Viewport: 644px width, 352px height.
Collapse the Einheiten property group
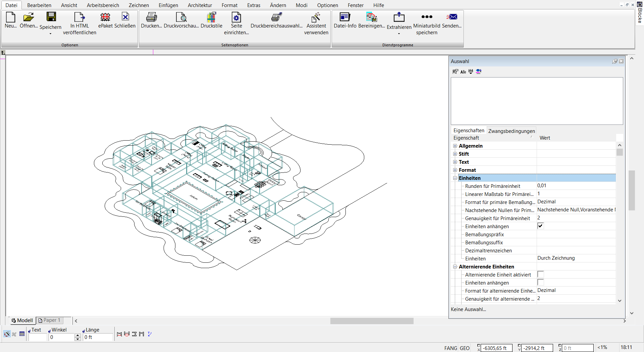coord(455,178)
